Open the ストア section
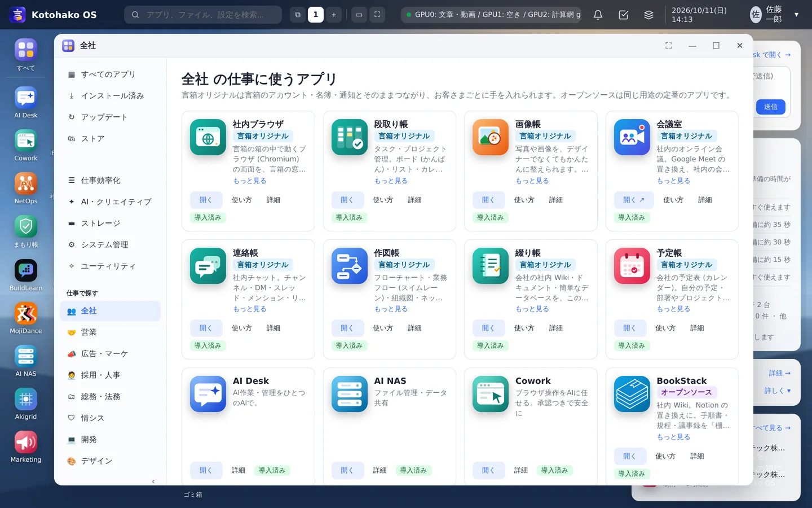 click(111, 139)
